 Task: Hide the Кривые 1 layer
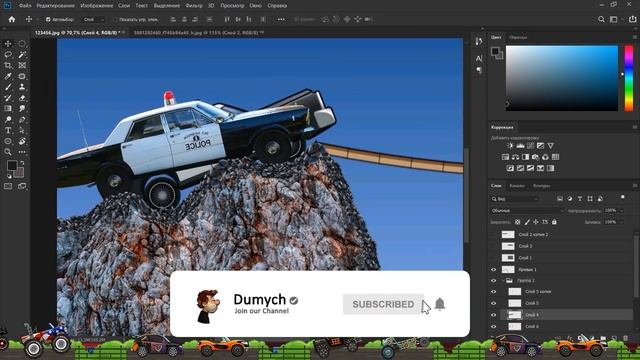point(493,270)
